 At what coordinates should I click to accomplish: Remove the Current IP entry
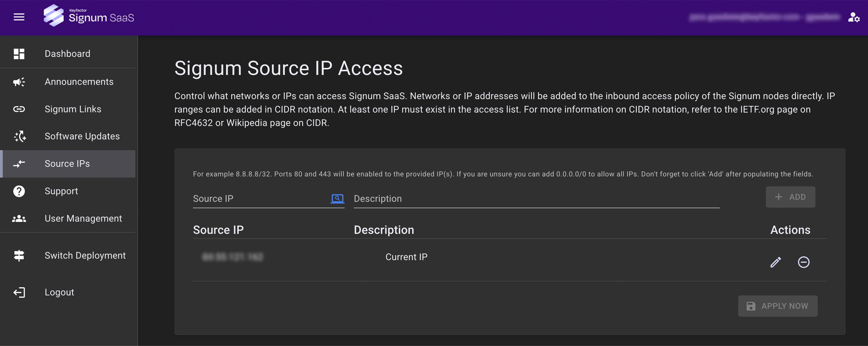coord(804,262)
